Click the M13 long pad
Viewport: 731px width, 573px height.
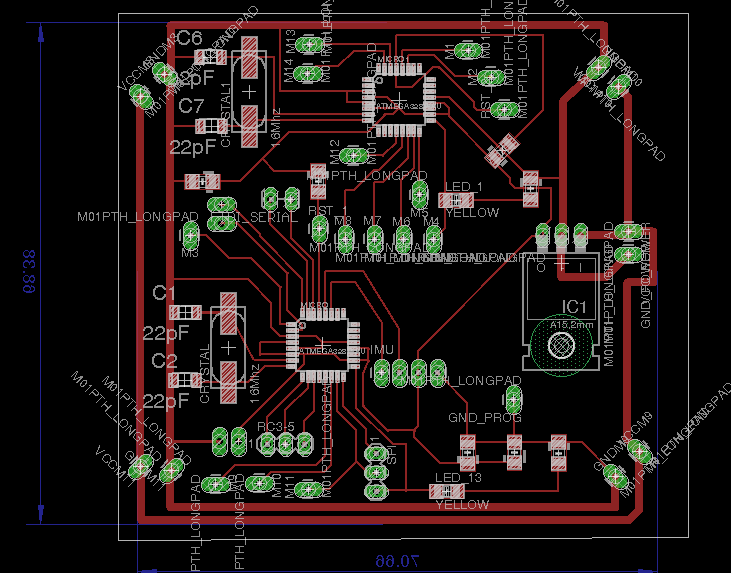pyautogui.click(x=309, y=45)
